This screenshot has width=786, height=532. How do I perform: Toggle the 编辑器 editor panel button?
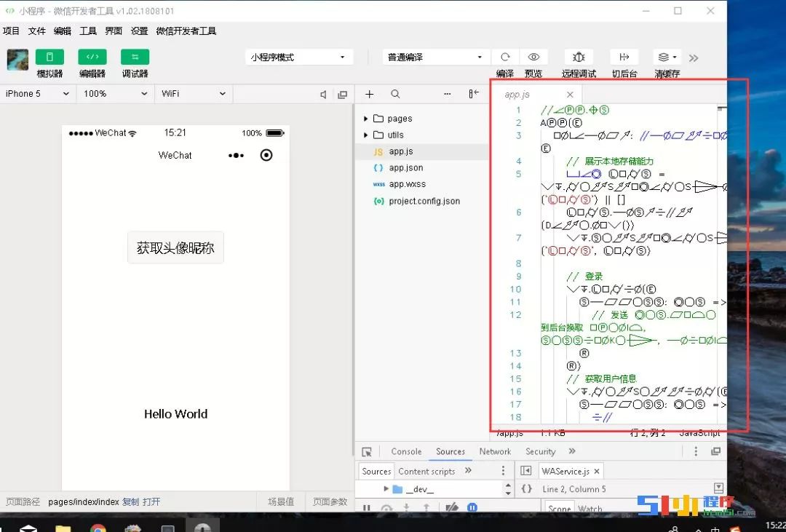click(x=92, y=57)
